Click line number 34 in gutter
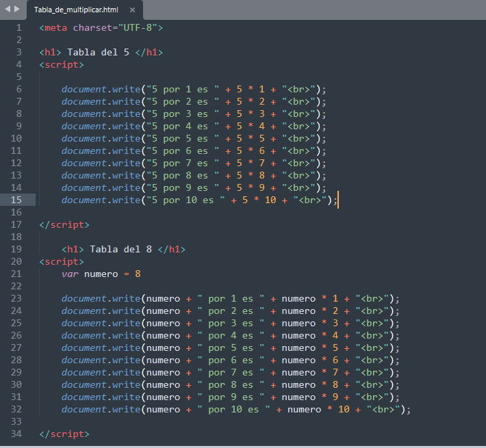 pos(16,434)
